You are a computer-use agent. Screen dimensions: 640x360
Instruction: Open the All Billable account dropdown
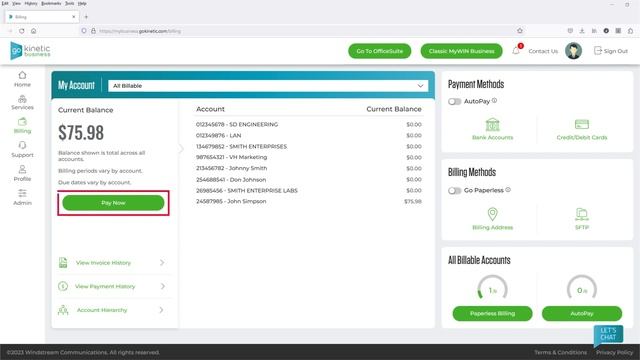268,86
